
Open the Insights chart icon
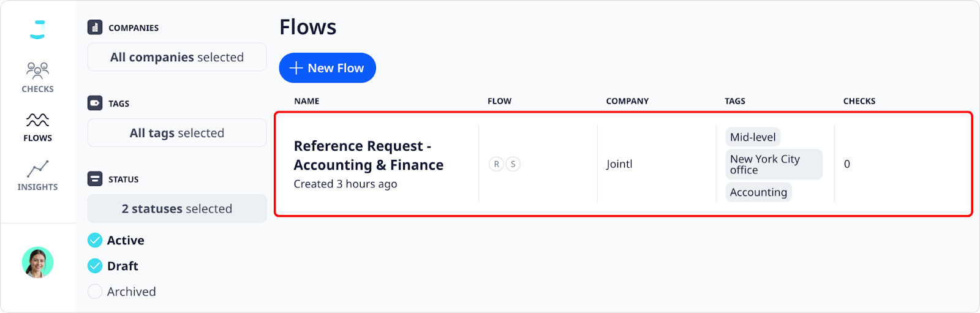37,168
